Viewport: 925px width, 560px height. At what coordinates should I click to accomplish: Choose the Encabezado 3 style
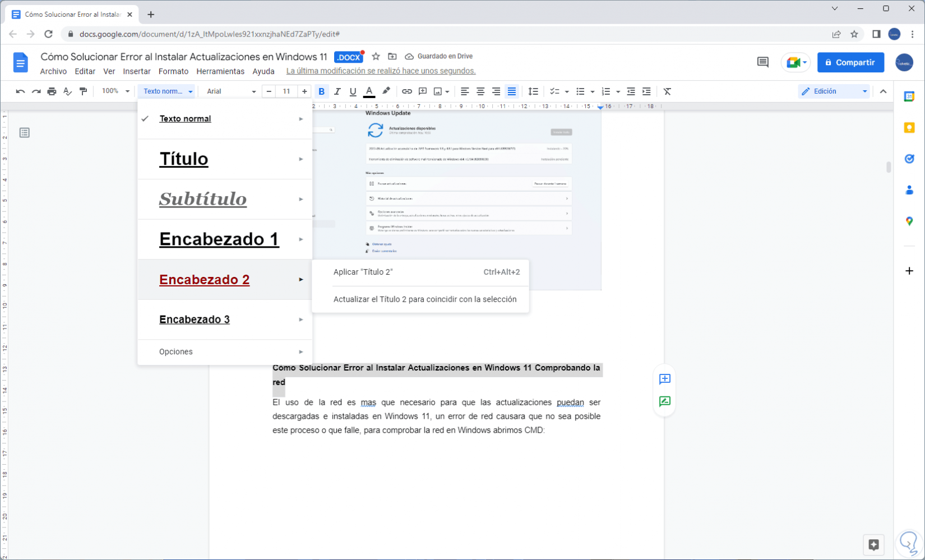point(225,320)
